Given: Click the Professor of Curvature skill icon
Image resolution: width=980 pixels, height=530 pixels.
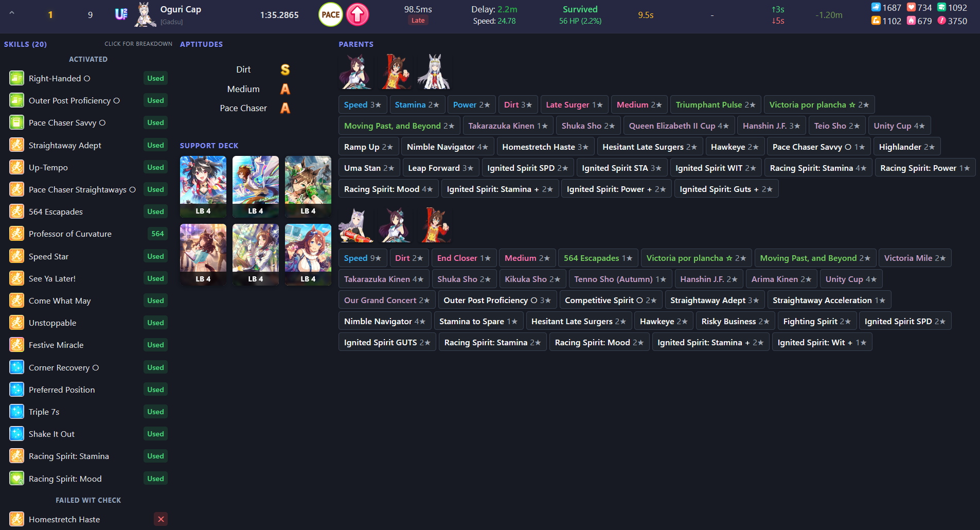Looking at the screenshot, I should point(16,234).
